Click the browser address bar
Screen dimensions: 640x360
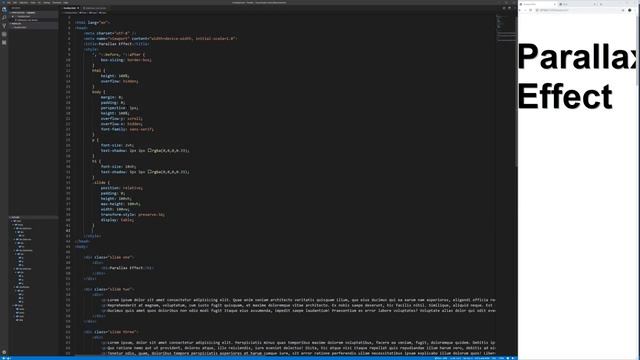pos(578,10)
